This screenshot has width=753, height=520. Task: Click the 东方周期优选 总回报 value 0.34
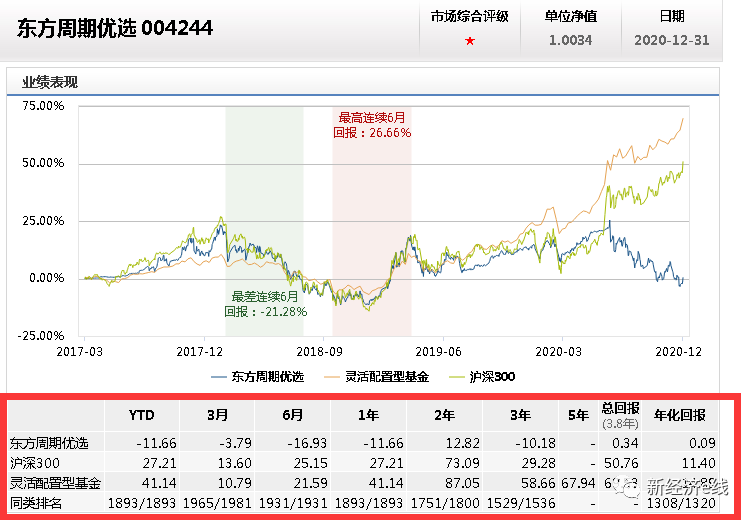pos(625,443)
